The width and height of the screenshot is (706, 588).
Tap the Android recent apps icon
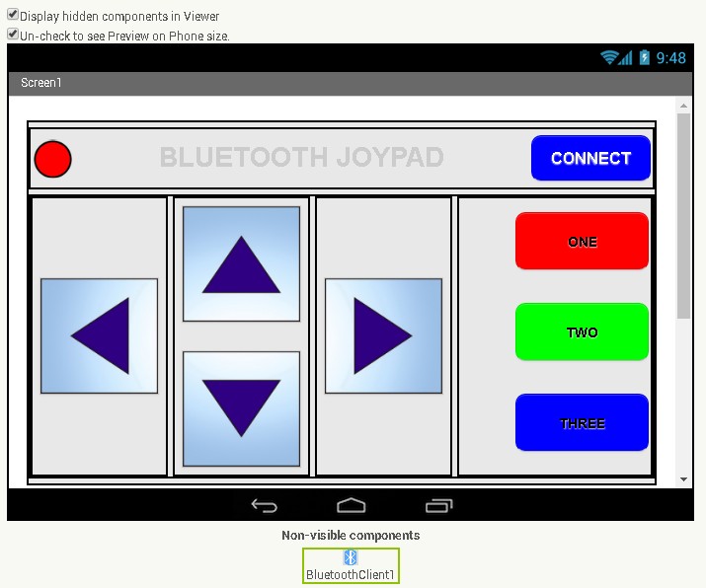point(439,506)
